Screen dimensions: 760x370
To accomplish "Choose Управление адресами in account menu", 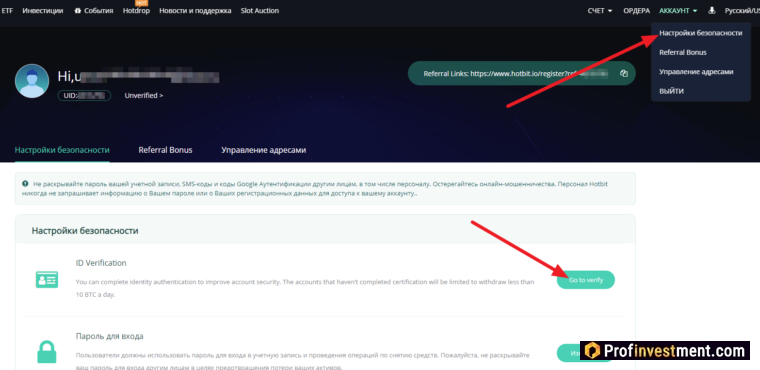I will tap(696, 72).
